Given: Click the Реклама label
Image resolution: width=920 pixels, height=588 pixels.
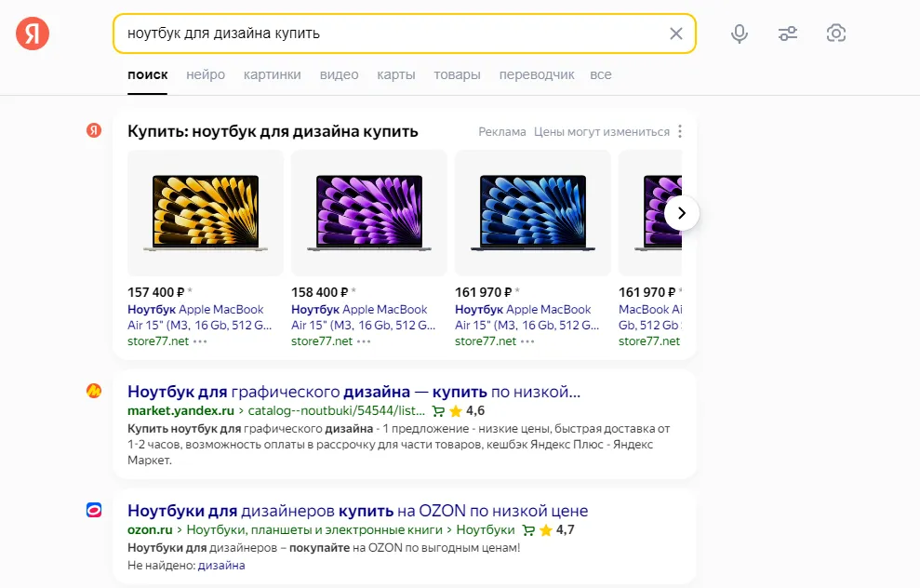Looking at the screenshot, I should (x=502, y=132).
